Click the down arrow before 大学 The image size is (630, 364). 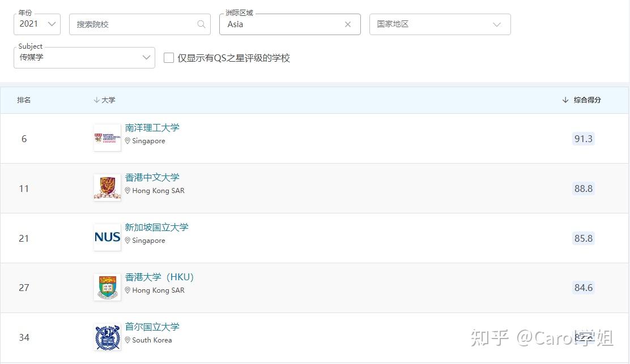(x=96, y=100)
